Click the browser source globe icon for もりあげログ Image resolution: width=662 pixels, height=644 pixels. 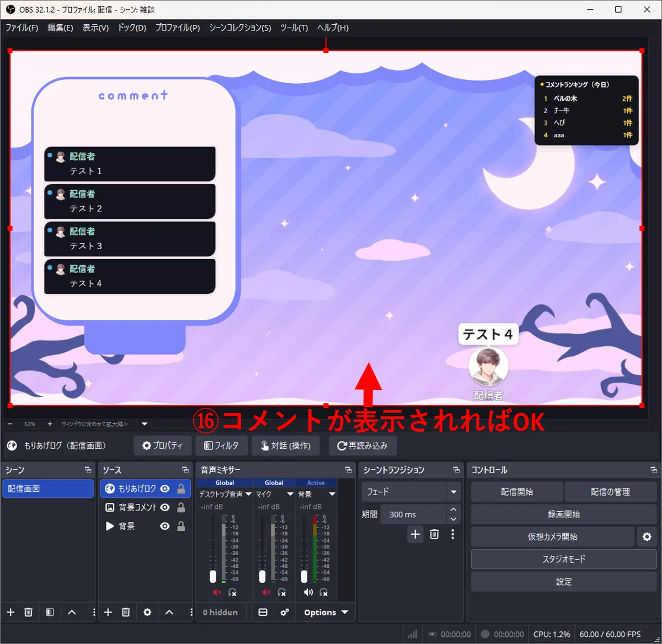[x=110, y=489]
